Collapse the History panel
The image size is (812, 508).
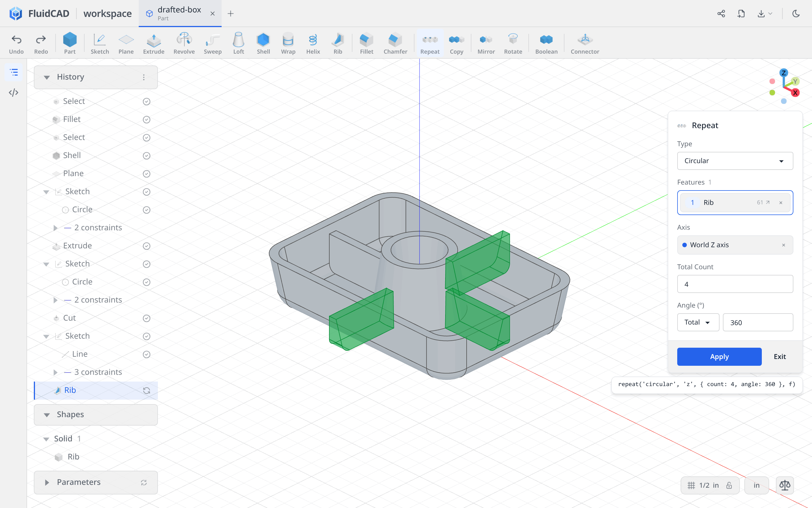point(47,77)
